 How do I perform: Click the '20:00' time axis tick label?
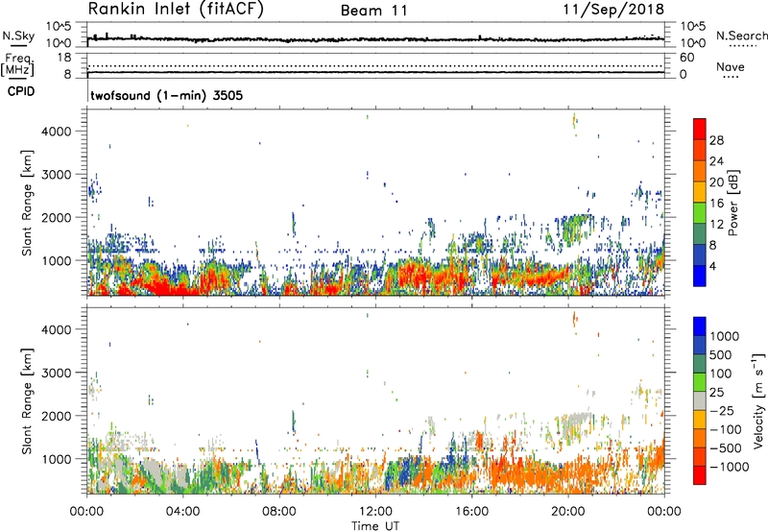click(568, 512)
